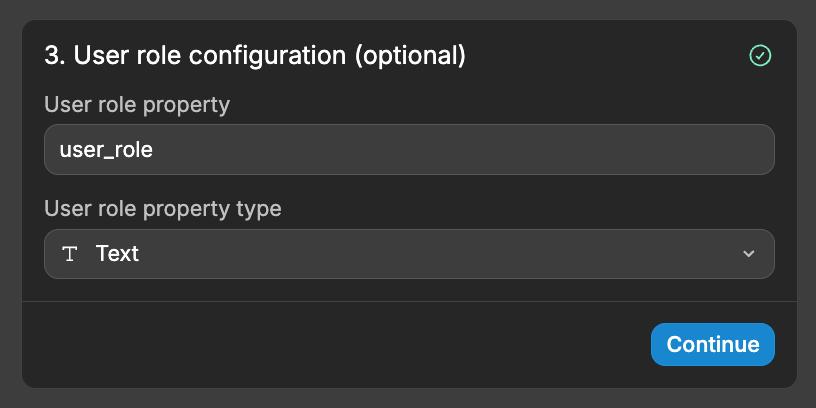Click the Continue button
This screenshot has width=816, height=408.
[712, 345]
